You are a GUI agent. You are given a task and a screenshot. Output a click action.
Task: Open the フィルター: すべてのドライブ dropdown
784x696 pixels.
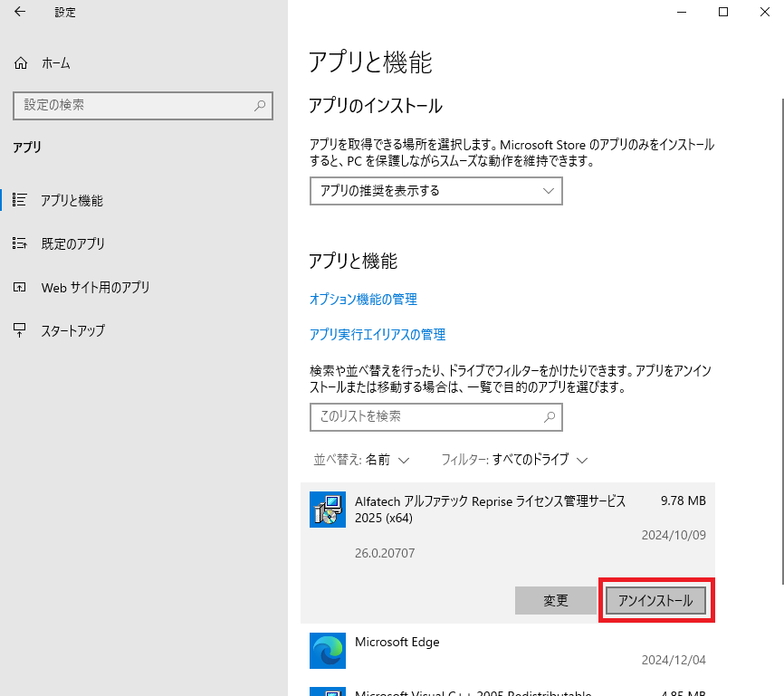point(514,460)
